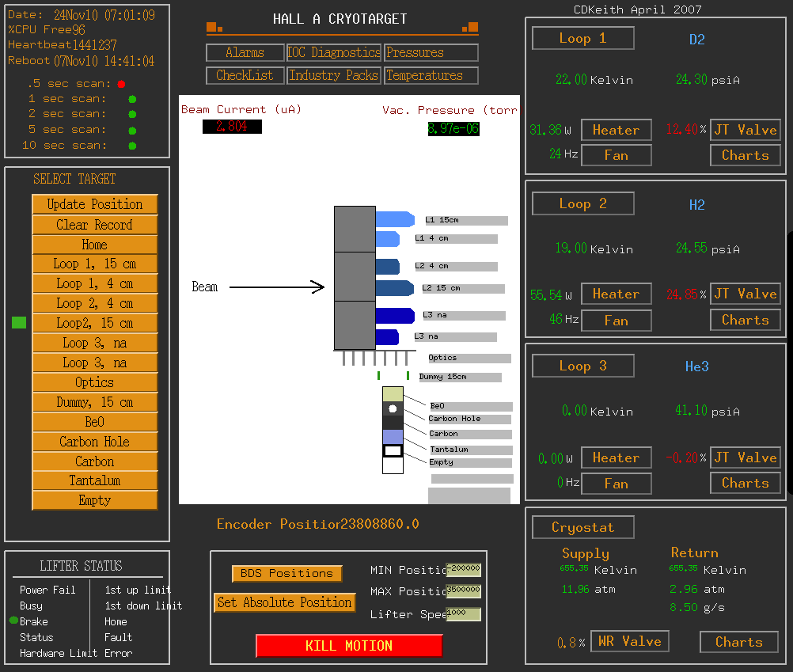Select target Loop2, 15 cm

click(94, 323)
